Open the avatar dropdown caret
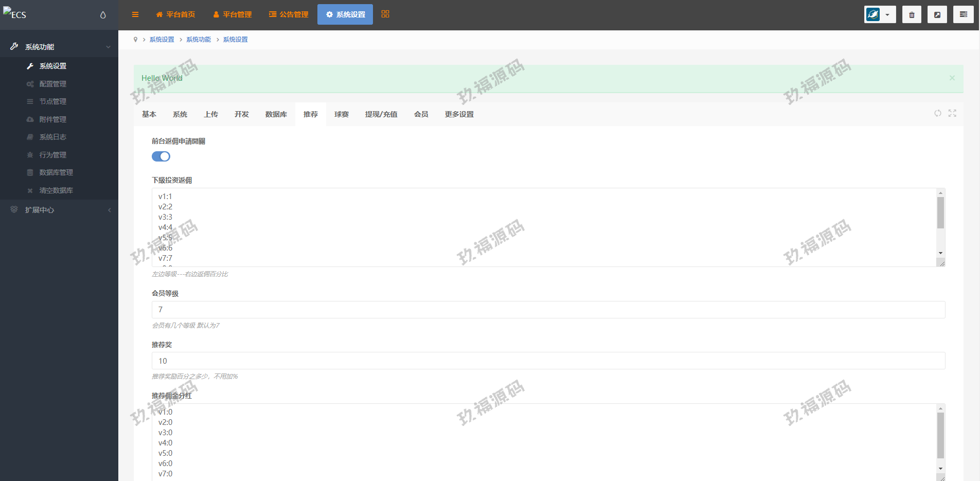 point(887,15)
